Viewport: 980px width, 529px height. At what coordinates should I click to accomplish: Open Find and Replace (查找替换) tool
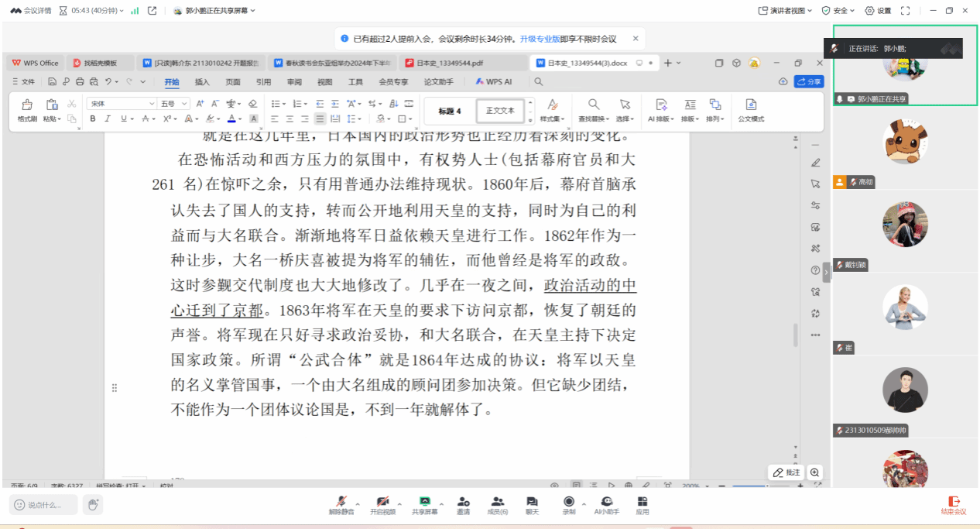[594, 109]
